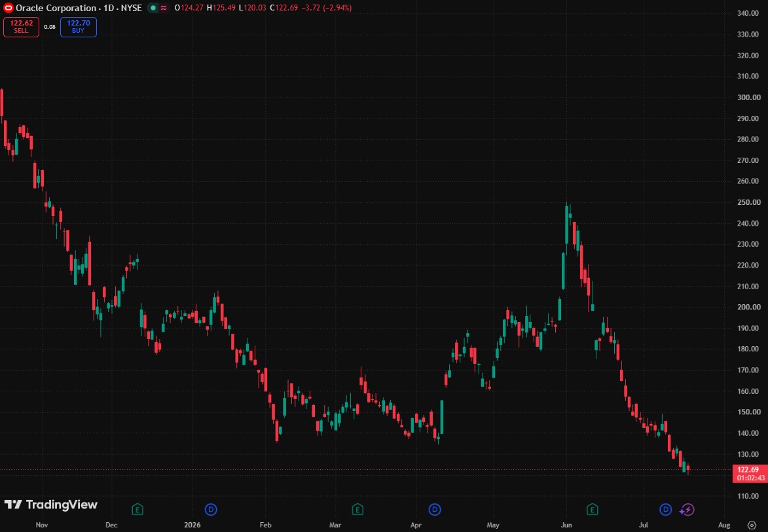This screenshot has height=532, width=768.
Task: Click the current price label 122.69
Action: point(748,470)
